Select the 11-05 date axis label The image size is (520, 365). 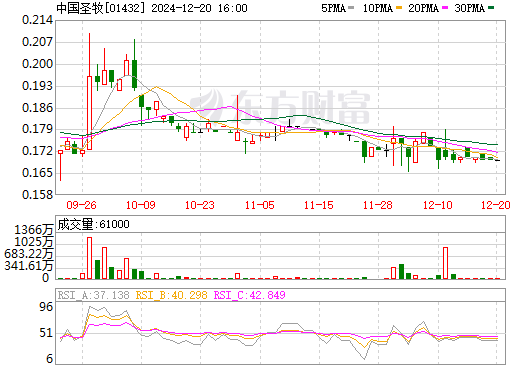[x=260, y=205]
